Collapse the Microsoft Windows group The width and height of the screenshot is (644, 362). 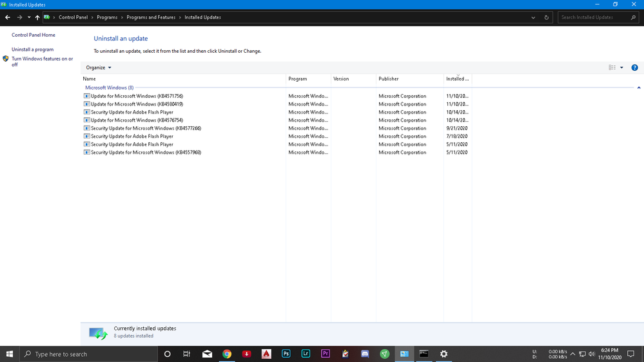coord(638,88)
